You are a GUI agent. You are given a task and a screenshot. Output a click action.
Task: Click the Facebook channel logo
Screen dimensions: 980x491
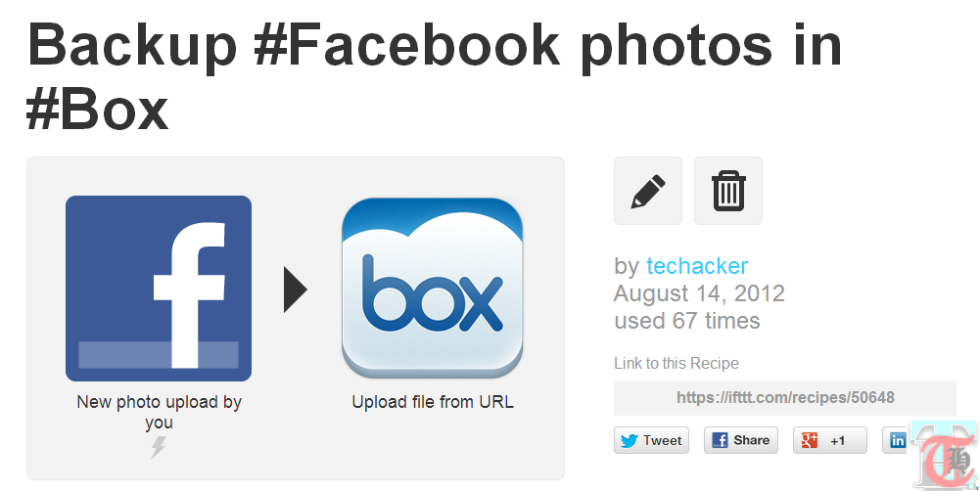[x=159, y=288]
